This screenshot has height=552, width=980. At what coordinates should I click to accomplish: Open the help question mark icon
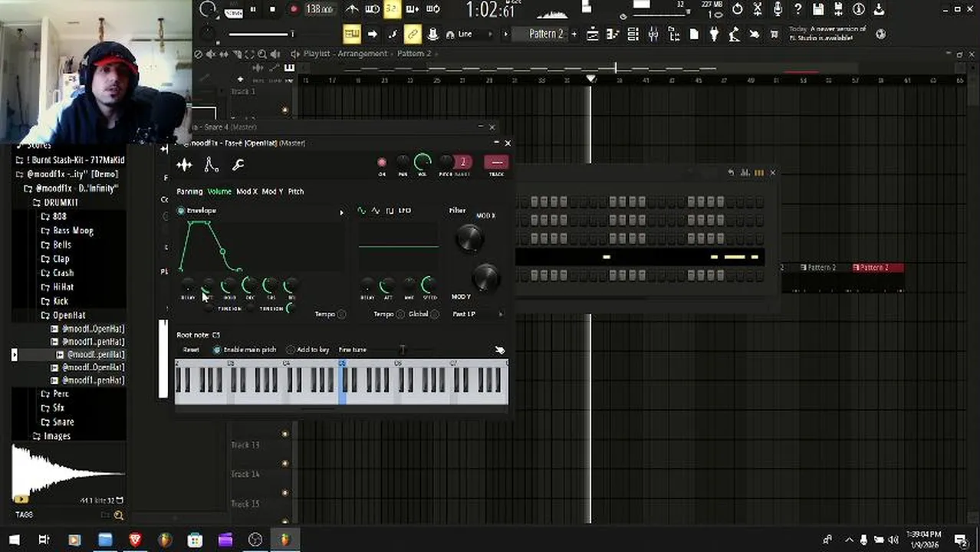coord(797,9)
